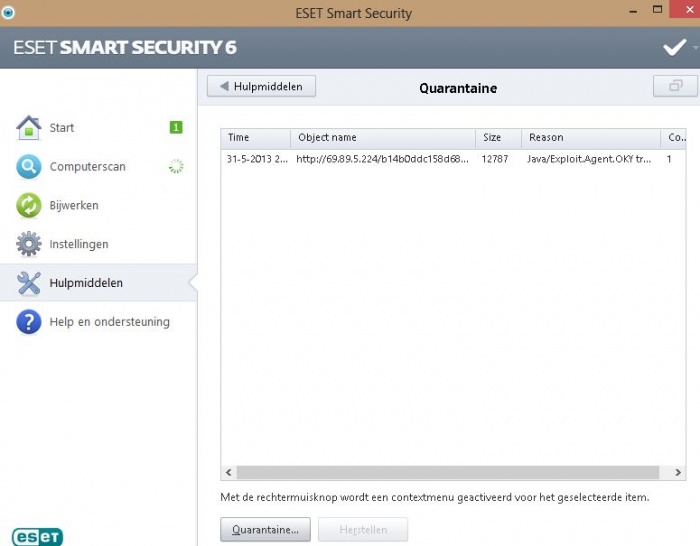The height and width of the screenshot is (546, 700).
Task: Click the Help en ondersteuning question mark icon
Action: coord(29,322)
